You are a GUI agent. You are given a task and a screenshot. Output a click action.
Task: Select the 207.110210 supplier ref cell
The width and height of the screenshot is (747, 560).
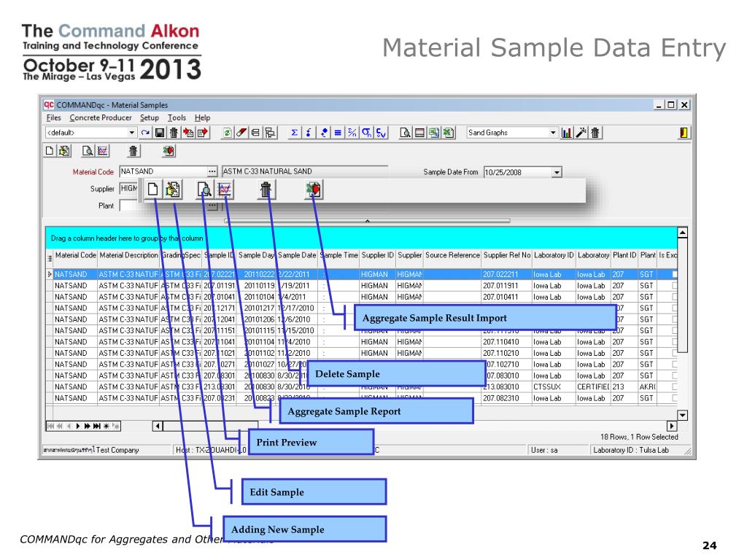507,354
